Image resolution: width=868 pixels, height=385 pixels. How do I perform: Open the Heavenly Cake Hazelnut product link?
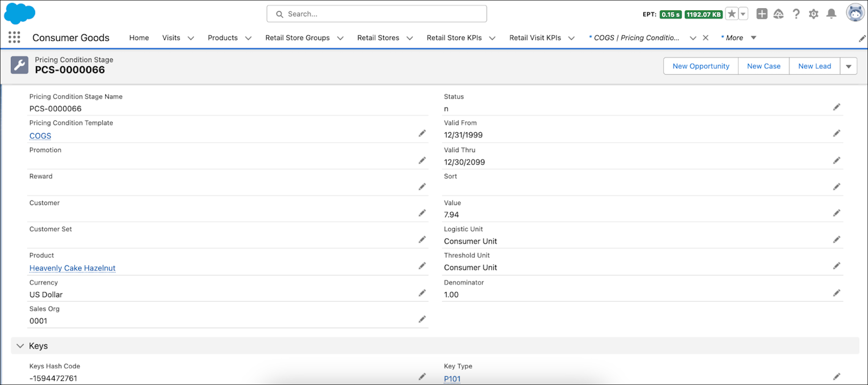pyautogui.click(x=72, y=268)
